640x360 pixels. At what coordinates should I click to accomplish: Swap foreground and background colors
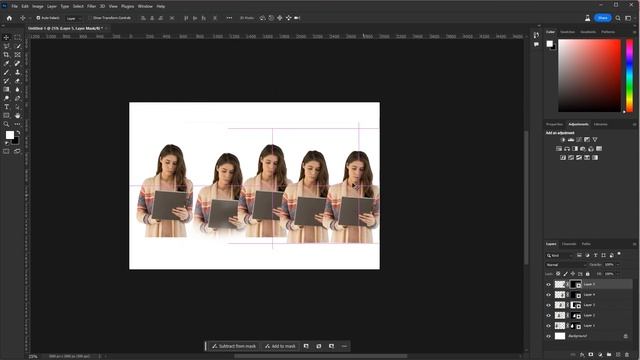pyautogui.click(x=18, y=133)
